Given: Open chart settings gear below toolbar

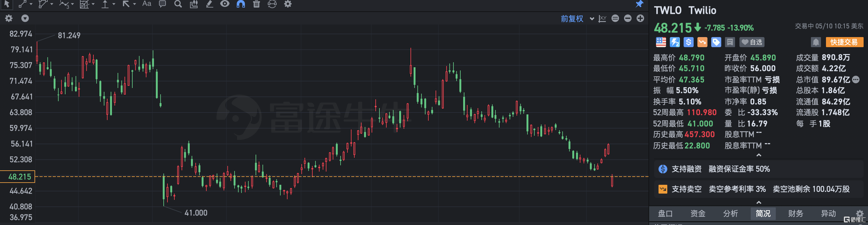Looking at the screenshot, I should pyautogui.click(x=9, y=18).
